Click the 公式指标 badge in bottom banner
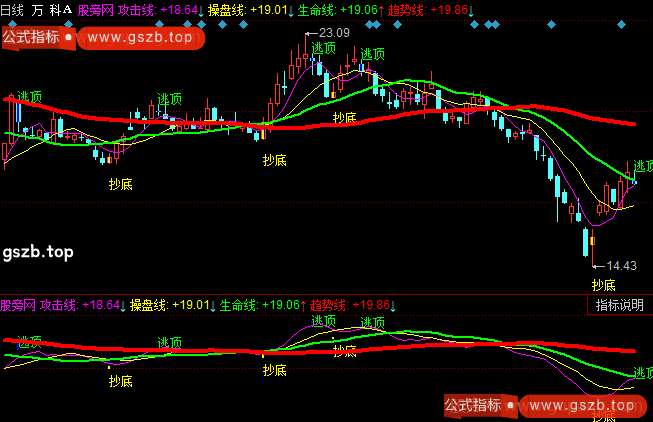The image size is (653, 422). coord(472,405)
